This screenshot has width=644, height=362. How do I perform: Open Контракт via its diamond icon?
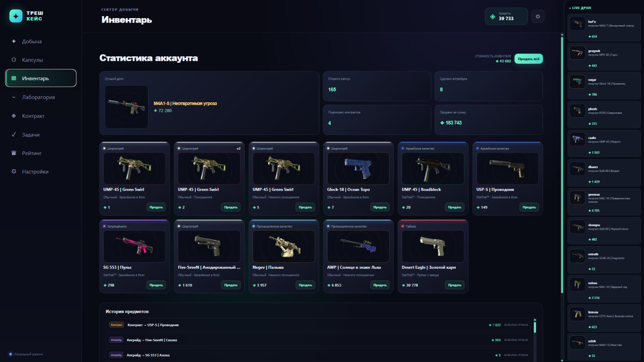14,116
